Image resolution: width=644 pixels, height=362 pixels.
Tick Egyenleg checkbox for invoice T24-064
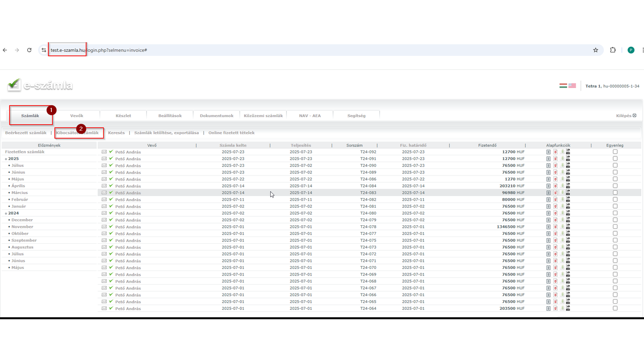[x=615, y=308]
